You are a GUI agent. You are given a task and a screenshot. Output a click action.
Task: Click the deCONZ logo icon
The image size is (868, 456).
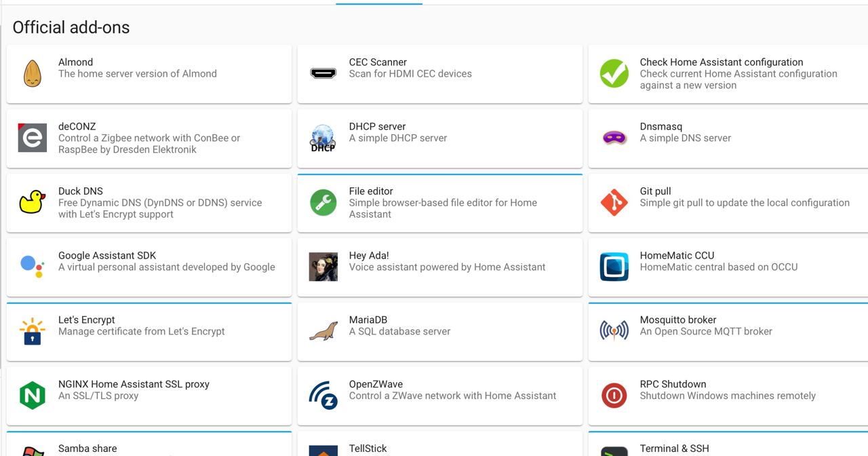coord(32,138)
